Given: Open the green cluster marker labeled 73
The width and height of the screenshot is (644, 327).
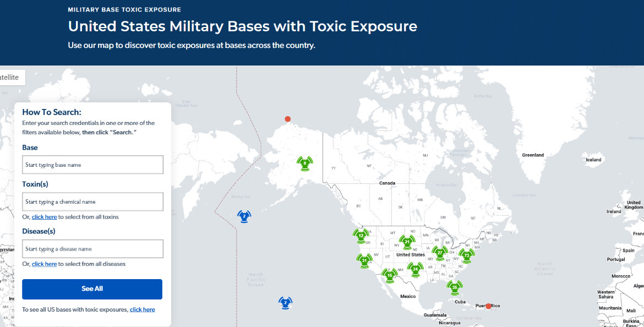Looking at the screenshot, I should (467, 255).
